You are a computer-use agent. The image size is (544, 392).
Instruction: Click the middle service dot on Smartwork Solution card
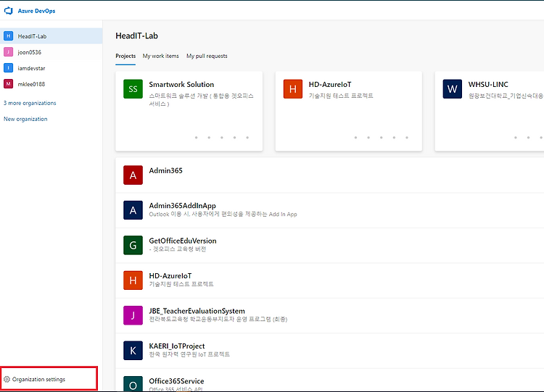click(x=222, y=138)
